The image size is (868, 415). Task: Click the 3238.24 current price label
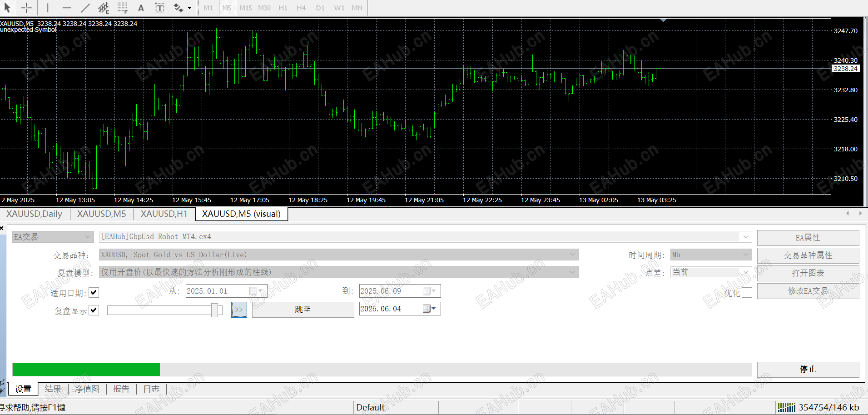pos(846,69)
